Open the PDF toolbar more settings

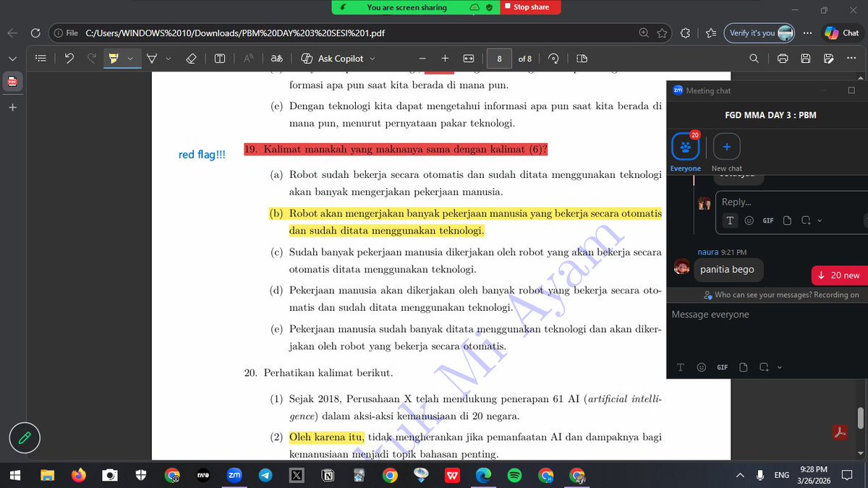point(852,59)
